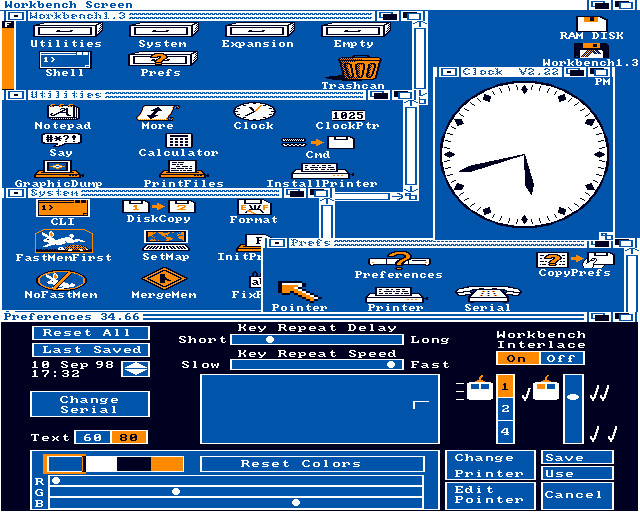640x512 pixels.
Task: Select mouse speed 2
Action: [x=506, y=409]
